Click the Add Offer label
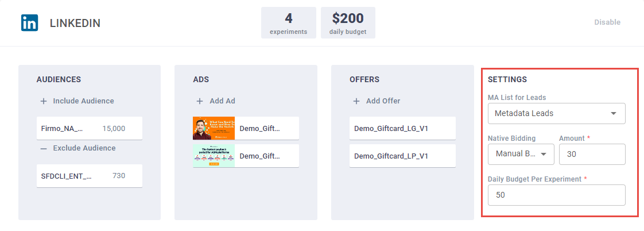The height and width of the screenshot is (231, 644). click(x=383, y=101)
